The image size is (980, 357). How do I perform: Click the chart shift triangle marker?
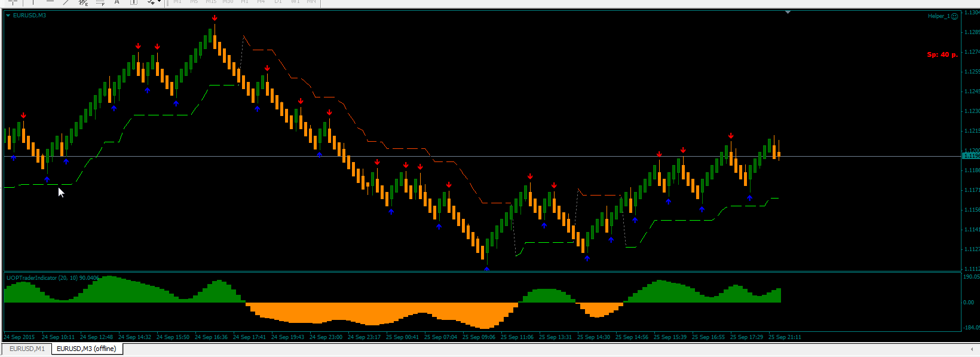(788, 12)
